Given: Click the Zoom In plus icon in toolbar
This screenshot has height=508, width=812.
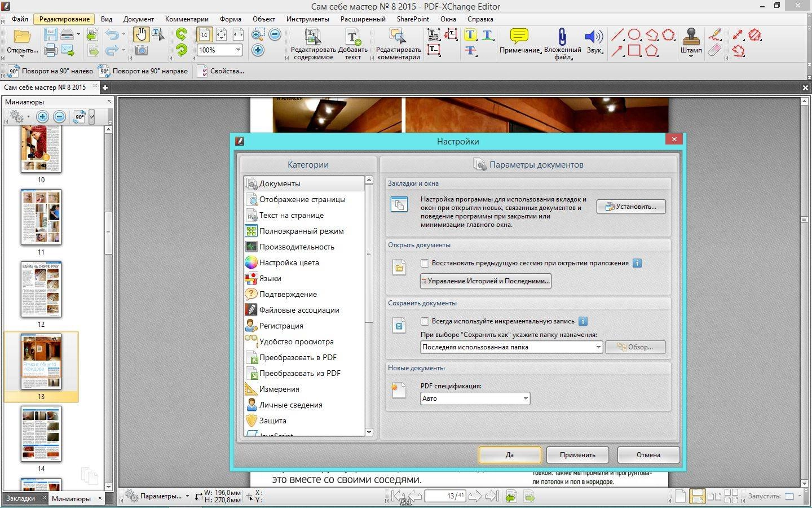Looking at the screenshot, I should (x=258, y=50).
